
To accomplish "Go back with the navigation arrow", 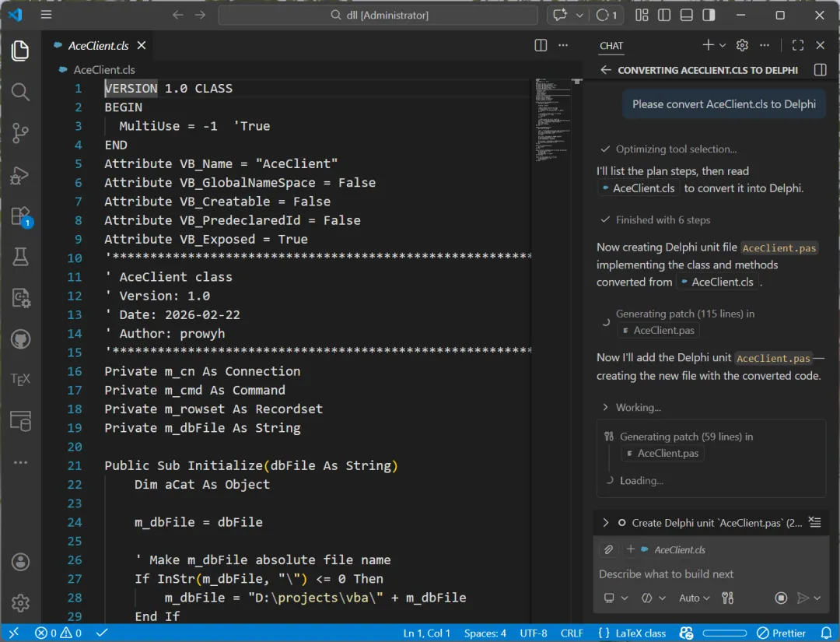I will (178, 15).
